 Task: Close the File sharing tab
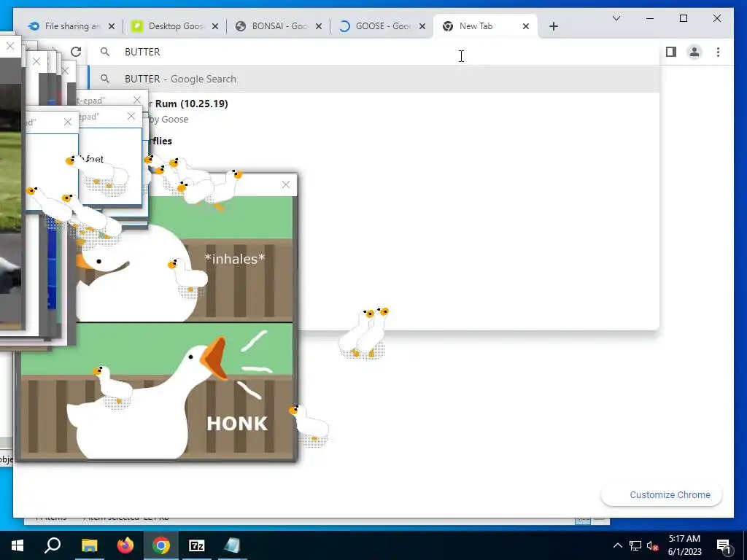(x=112, y=26)
